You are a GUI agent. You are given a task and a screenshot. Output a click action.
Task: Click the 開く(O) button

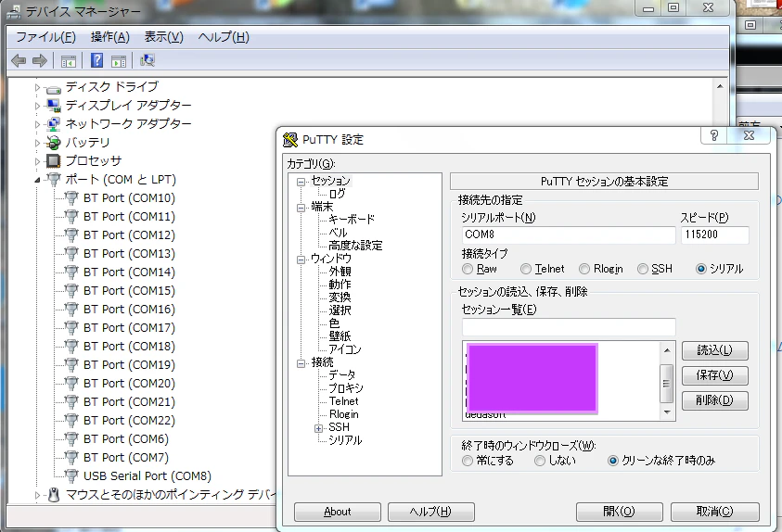pyautogui.click(x=620, y=512)
